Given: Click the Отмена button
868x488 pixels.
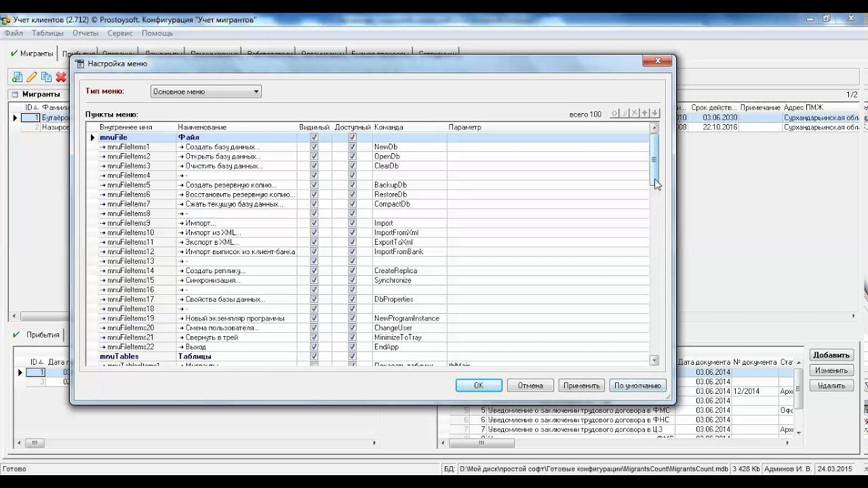Looking at the screenshot, I should 530,386.
